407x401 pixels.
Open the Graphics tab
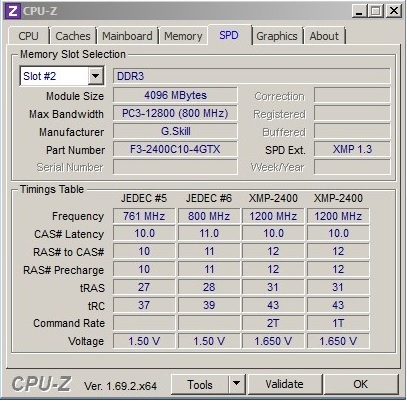277,36
